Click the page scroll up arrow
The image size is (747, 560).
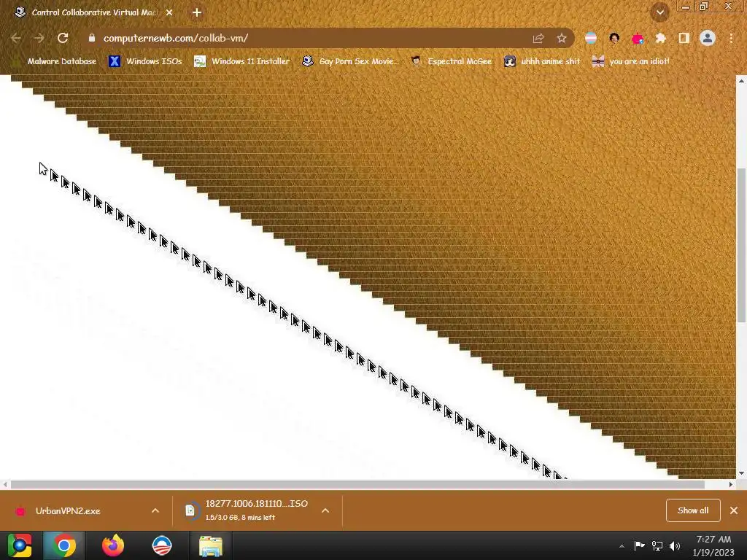[x=741, y=81]
